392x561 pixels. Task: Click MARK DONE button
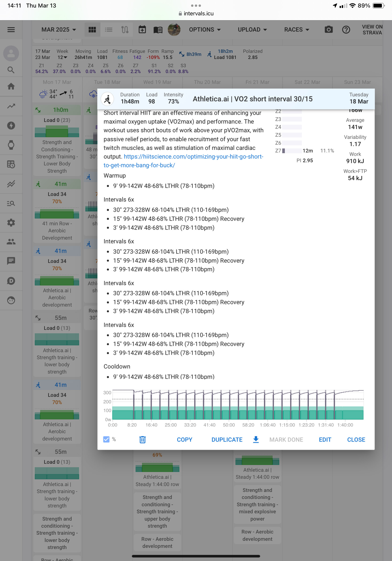tap(286, 440)
